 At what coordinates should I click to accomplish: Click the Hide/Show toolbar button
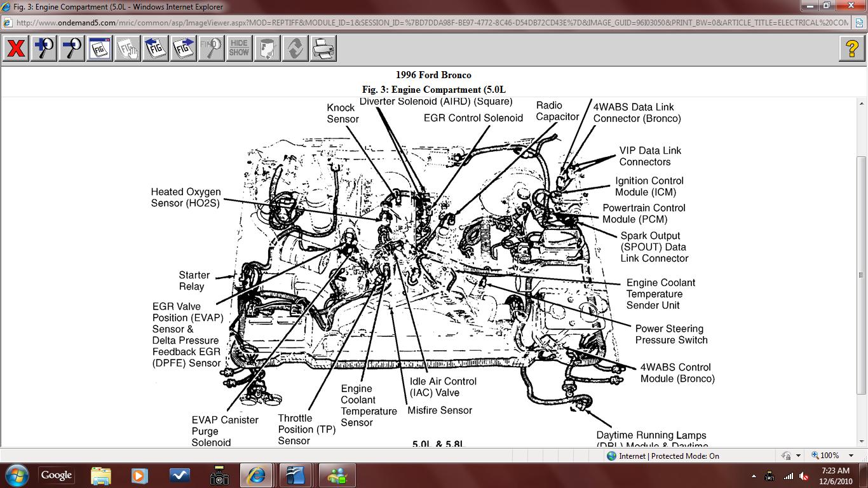pos(239,48)
